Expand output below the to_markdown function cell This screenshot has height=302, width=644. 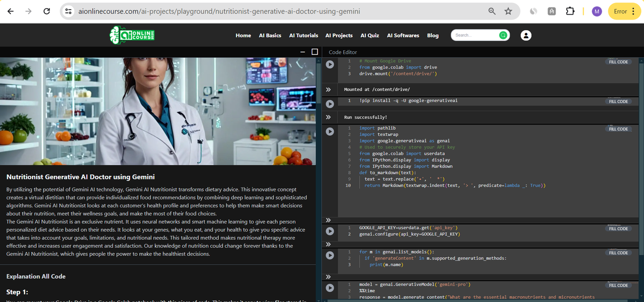(328, 220)
